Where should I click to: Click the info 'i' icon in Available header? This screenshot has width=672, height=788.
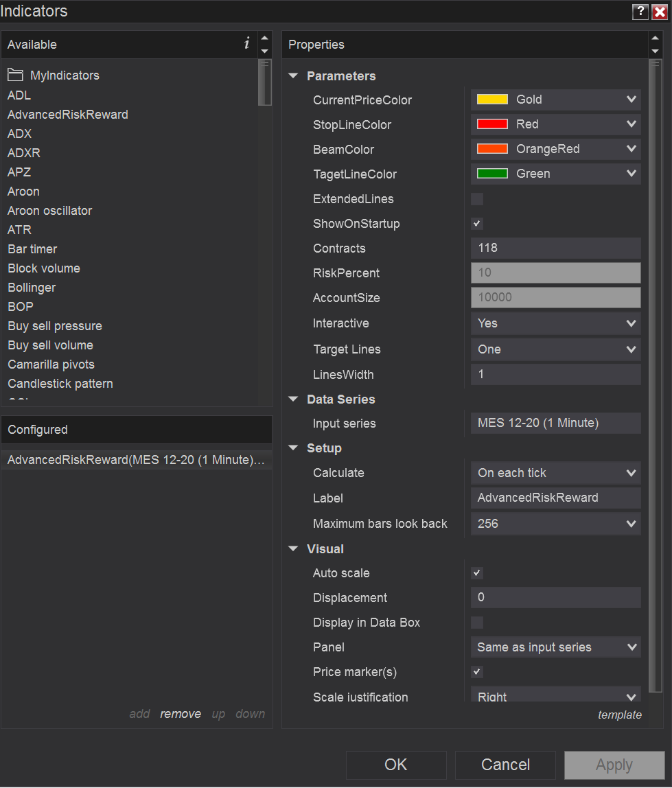pyautogui.click(x=246, y=44)
